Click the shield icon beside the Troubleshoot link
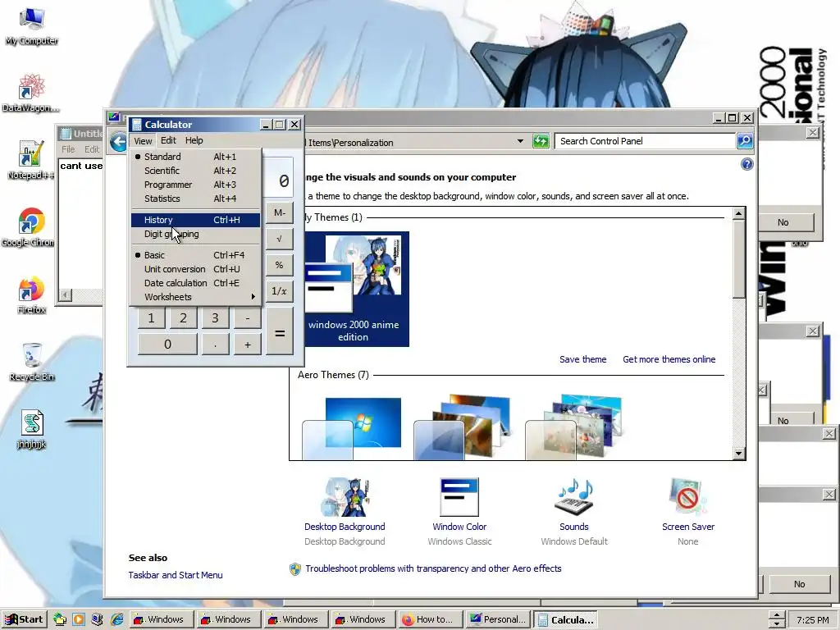Image resolution: width=840 pixels, height=630 pixels. tap(295, 569)
